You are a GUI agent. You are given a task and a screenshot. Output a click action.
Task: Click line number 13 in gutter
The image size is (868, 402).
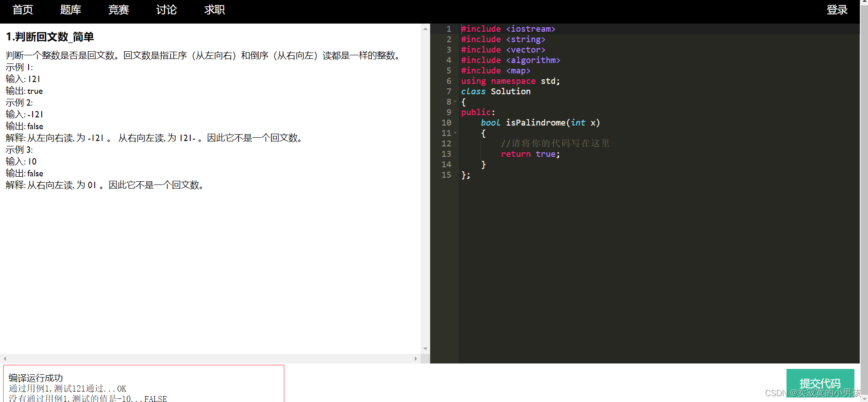[x=446, y=154]
